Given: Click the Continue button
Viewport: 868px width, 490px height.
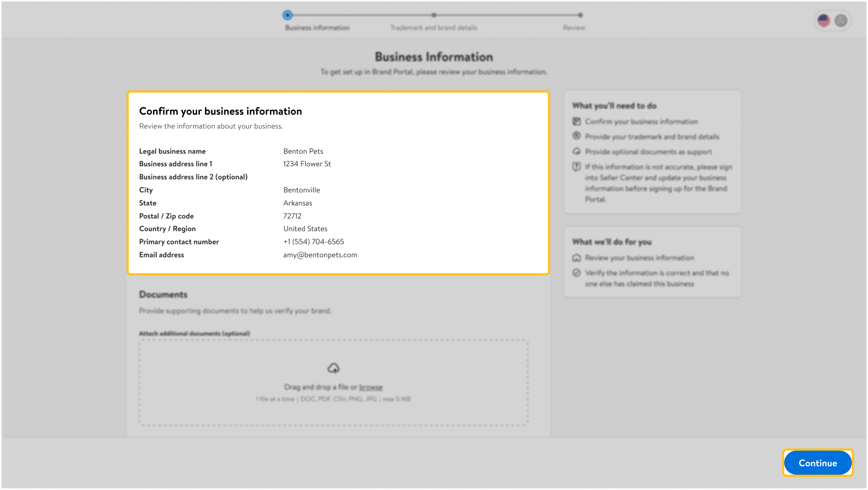Looking at the screenshot, I should (x=817, y=463).
